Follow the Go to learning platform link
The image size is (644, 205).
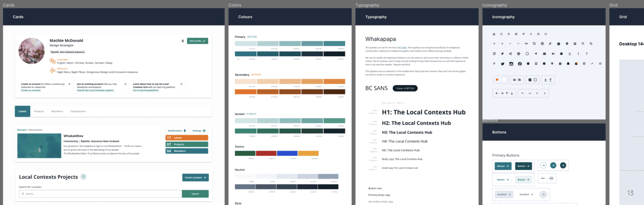tap(146, 90)
